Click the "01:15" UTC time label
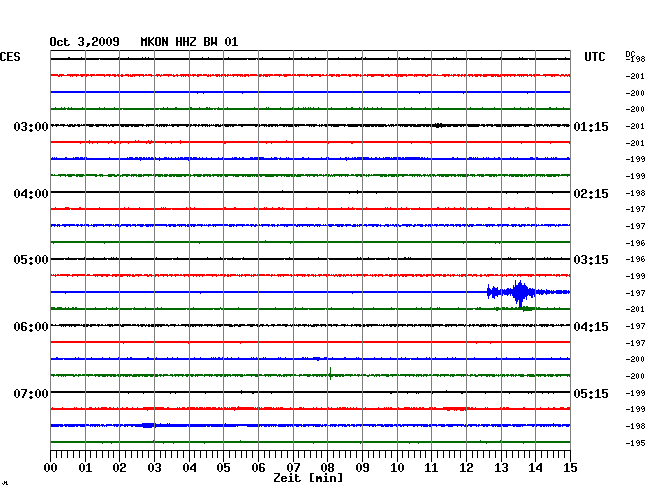Viewport: 650px width, 494px height. 591,127
